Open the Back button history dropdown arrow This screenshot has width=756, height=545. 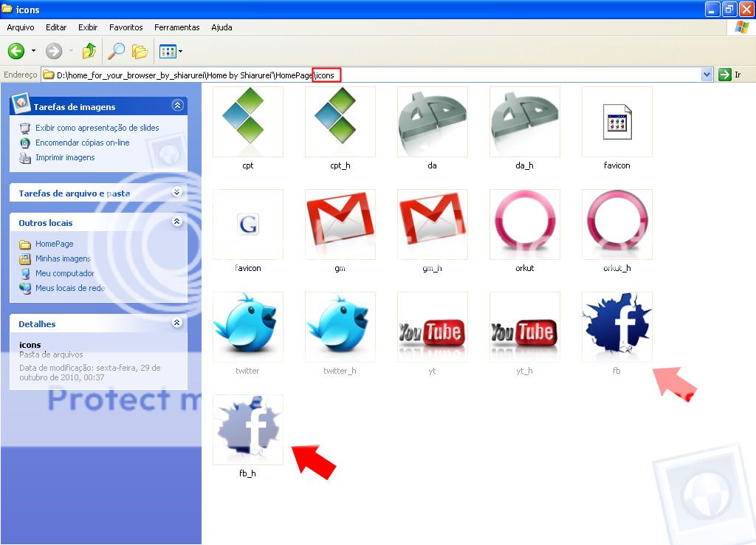(33, 51)
